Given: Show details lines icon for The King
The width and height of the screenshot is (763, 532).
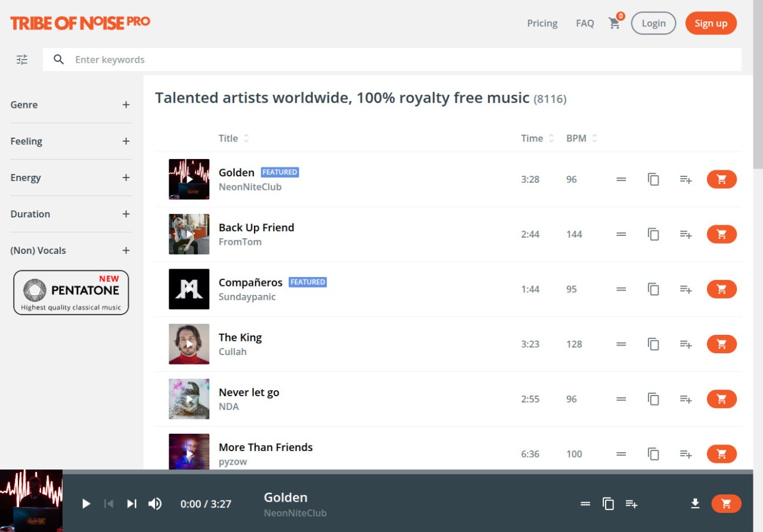Looking at the screenshot, I should (x=621, y=344).
